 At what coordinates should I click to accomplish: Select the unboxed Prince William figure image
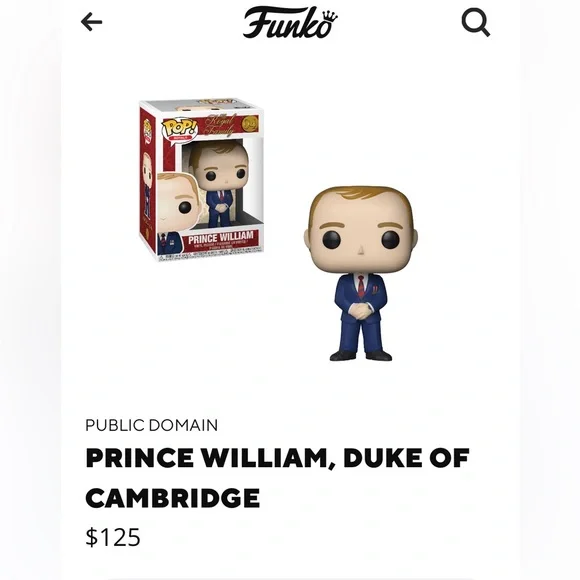[361, 273]
